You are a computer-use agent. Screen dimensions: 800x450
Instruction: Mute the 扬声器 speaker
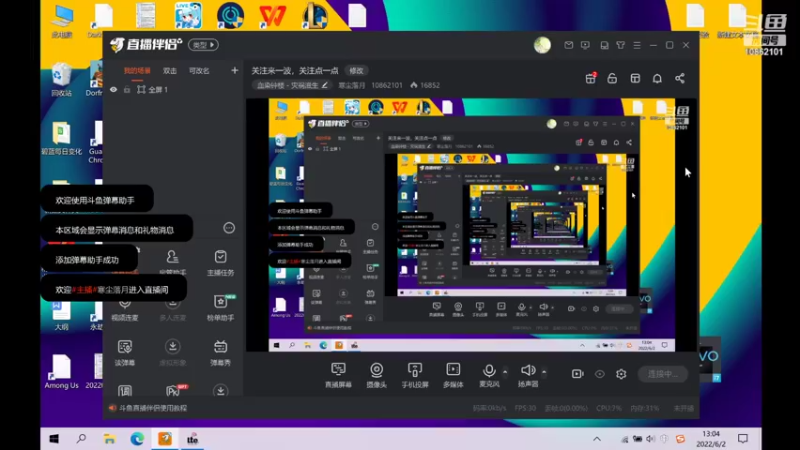pyautogui.click(x=528, y=375)
